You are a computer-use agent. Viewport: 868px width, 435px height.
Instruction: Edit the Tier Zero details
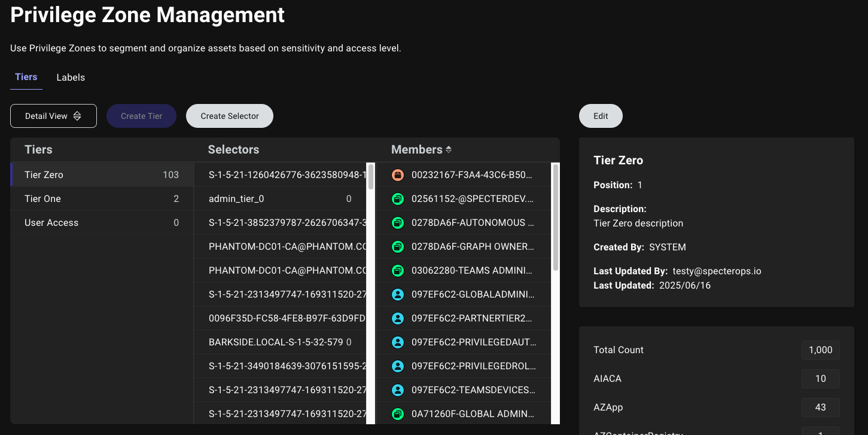[x=600, y=115]
